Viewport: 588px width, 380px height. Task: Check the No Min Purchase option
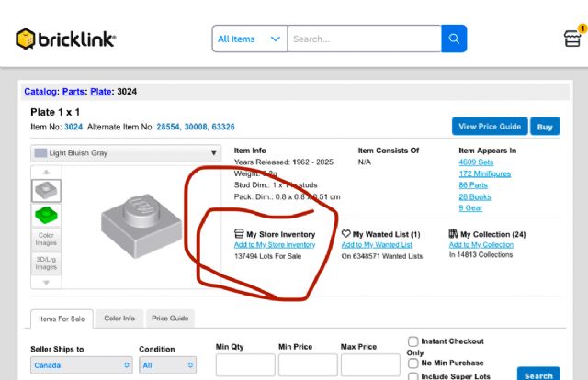click(x=413, y=363)
